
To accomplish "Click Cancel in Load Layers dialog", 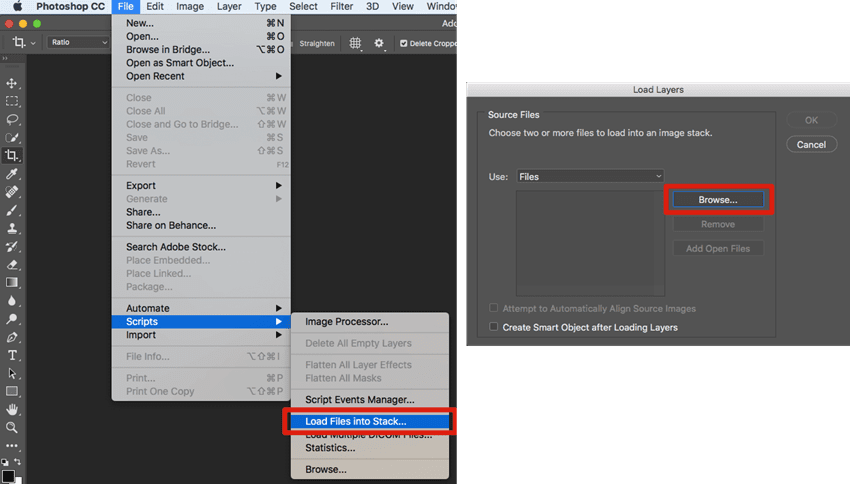I will (x=812, y=144).
